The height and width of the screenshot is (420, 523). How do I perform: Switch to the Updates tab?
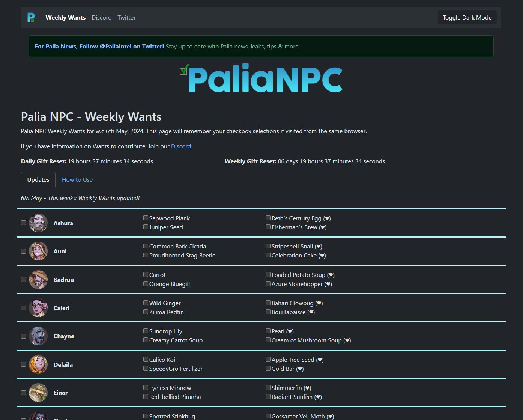pos(38,179)
